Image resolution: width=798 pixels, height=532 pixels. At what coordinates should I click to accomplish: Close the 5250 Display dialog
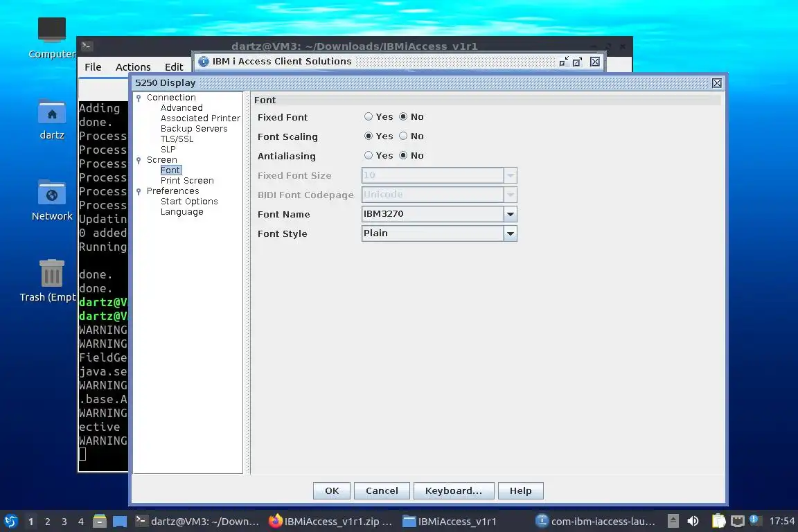pos(716,83)
